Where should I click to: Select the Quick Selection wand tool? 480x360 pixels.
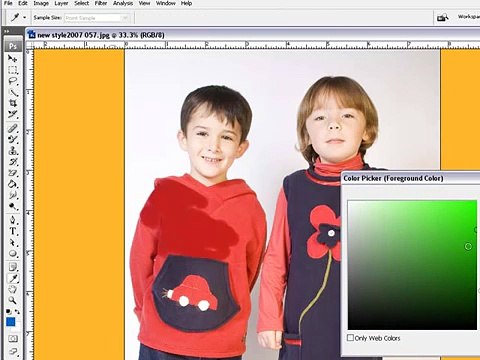click(13, 92)
